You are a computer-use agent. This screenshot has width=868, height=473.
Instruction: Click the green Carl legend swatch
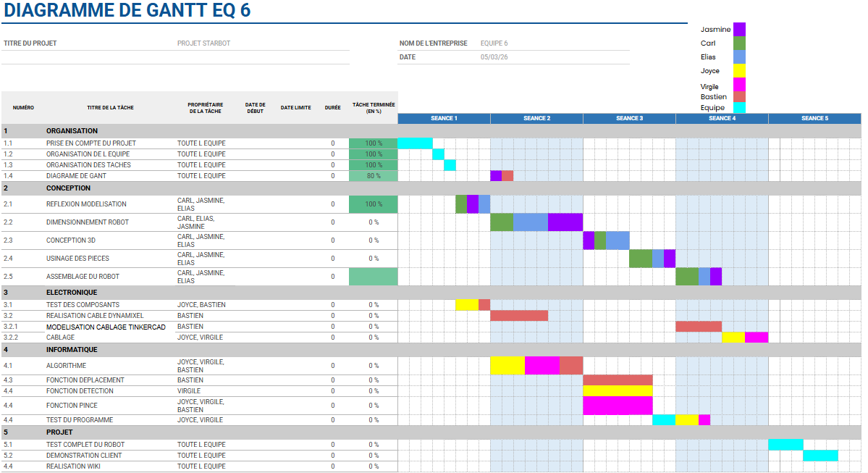(739, 43)
